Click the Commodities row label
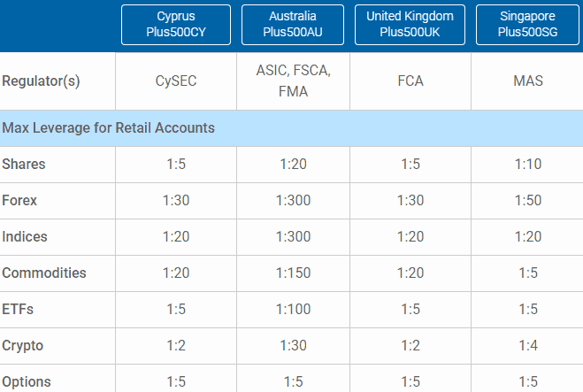The width and height of the screenshot is (583, 392). coord(44,273)
